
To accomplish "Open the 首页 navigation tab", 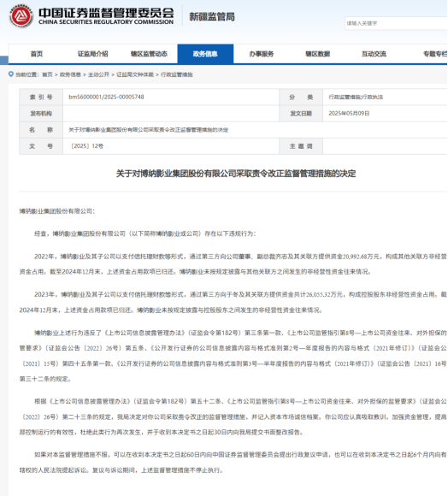I will click(x=37, y=54).
